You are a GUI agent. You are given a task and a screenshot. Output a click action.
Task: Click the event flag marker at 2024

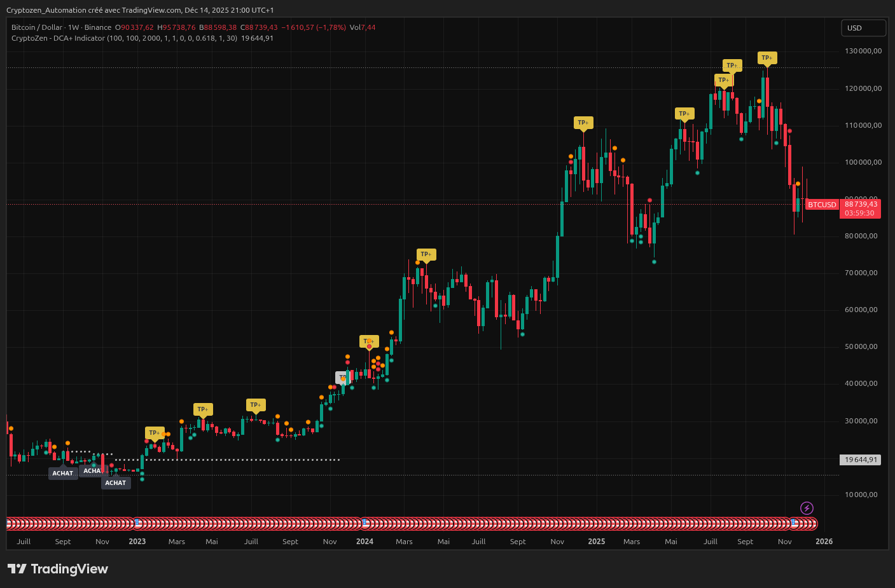364,524
